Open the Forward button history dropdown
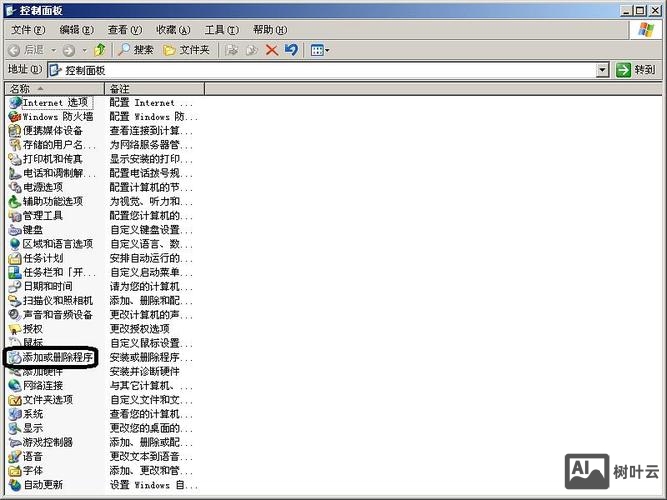Screen dimensions: 667x500 (85, 50)
